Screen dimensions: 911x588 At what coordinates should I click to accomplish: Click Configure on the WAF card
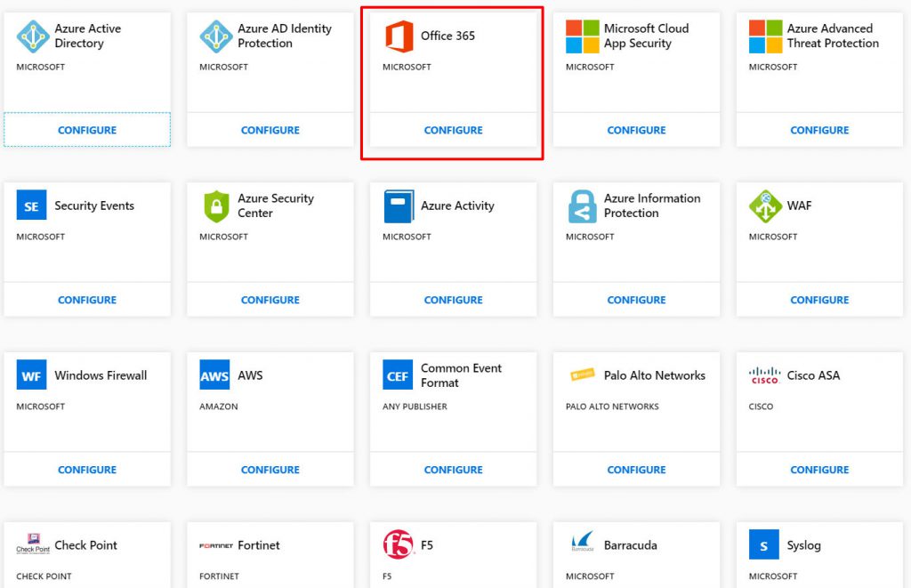pyautogui.click(x=819, y=299)
